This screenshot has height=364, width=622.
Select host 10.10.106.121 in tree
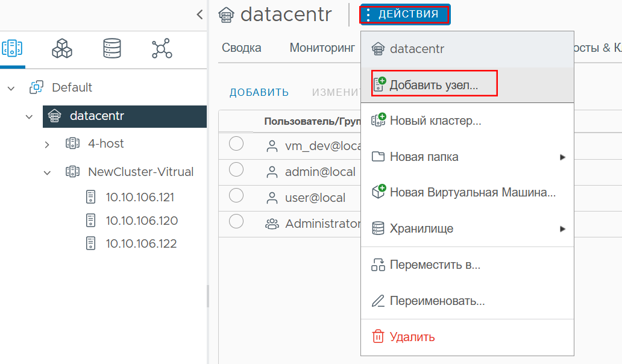click(140, 197)
